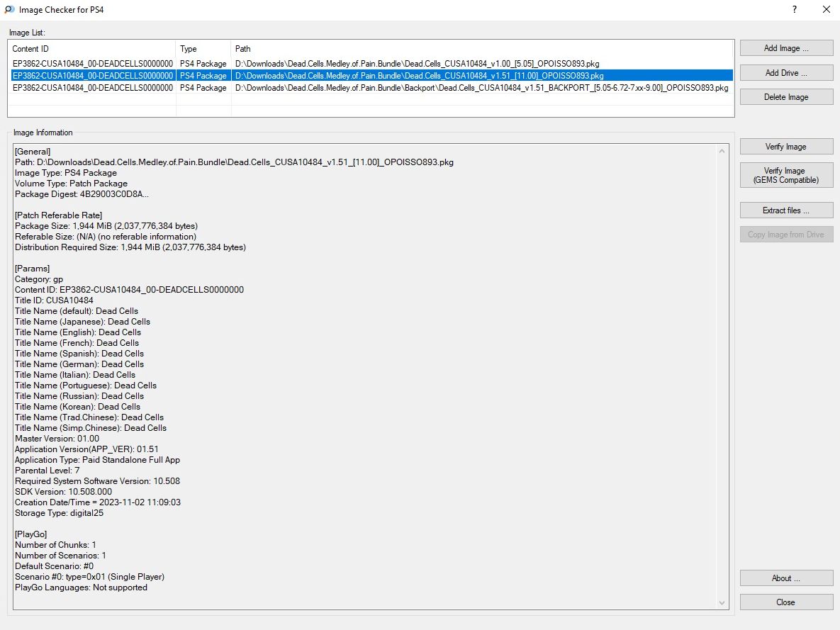The width and height of the screenshot is (840, 630).
Task: Click the Volume Type: Patch Package line
Action: (72, 184)
